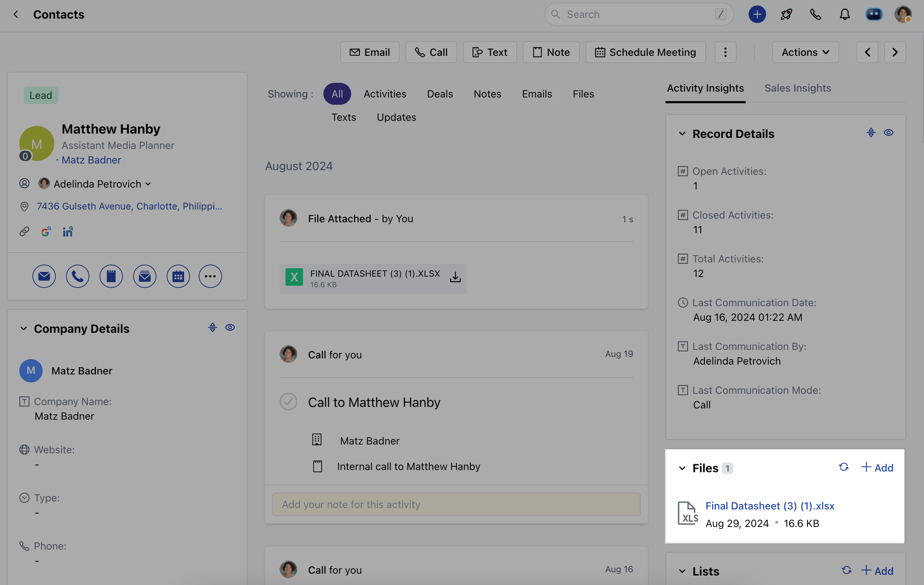Filter timeline by Notes
The image size is (924, 585).
point(487,94)
